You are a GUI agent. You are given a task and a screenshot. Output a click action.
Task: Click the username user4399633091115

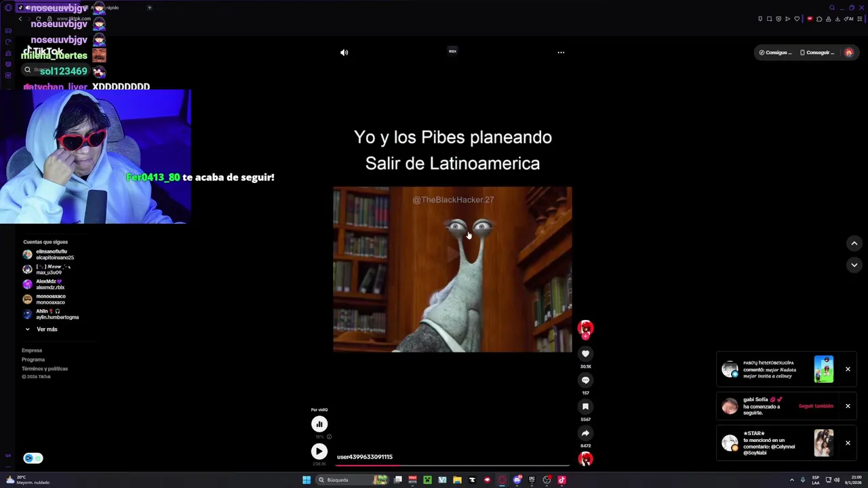point(365,457)
